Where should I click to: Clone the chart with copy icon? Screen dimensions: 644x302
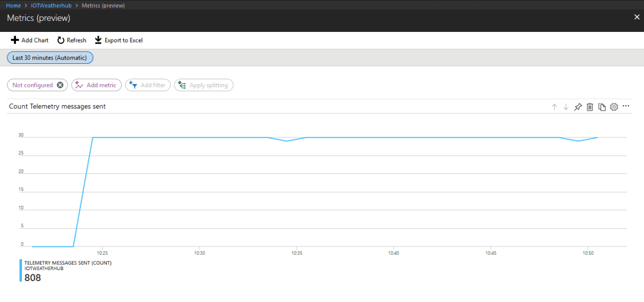(602, 107)
